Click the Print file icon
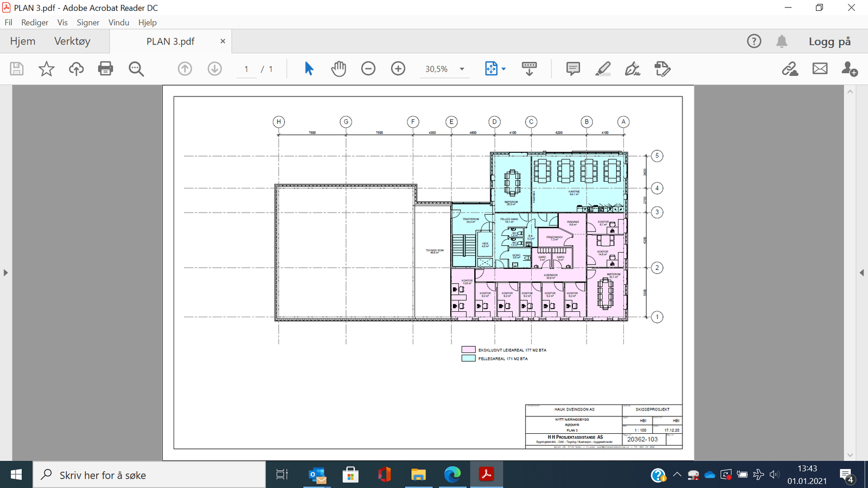The image size is (868, 488). point(105,69)
